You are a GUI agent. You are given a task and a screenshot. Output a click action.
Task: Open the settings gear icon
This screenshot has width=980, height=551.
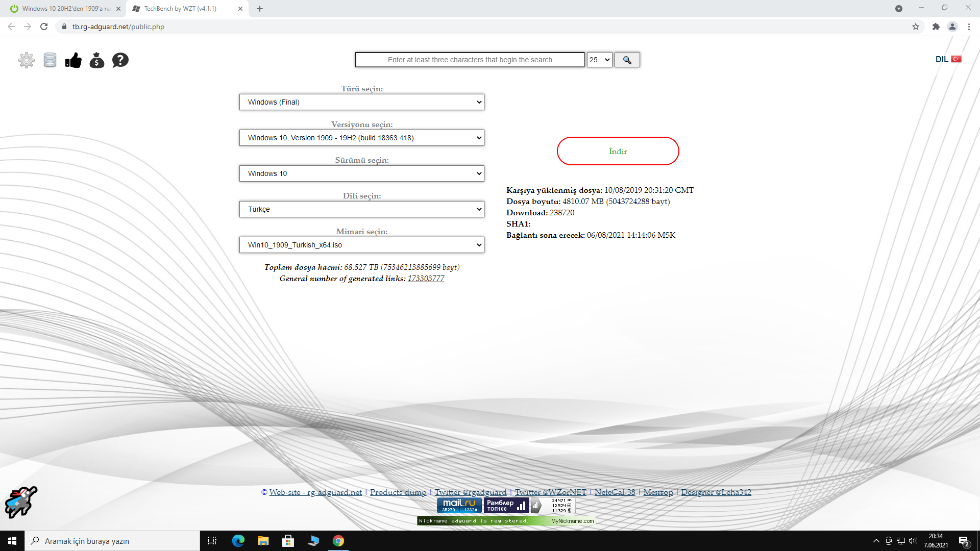point(27,60)
